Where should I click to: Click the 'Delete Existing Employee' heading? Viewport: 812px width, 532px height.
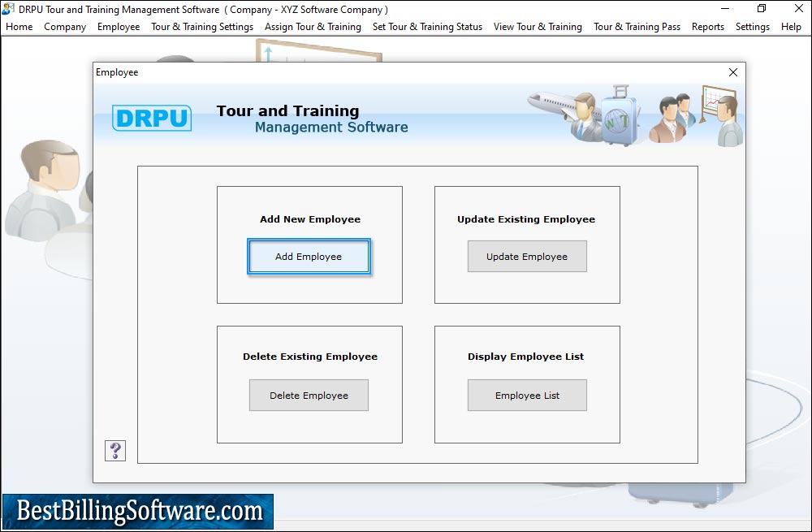click(310, 357)
